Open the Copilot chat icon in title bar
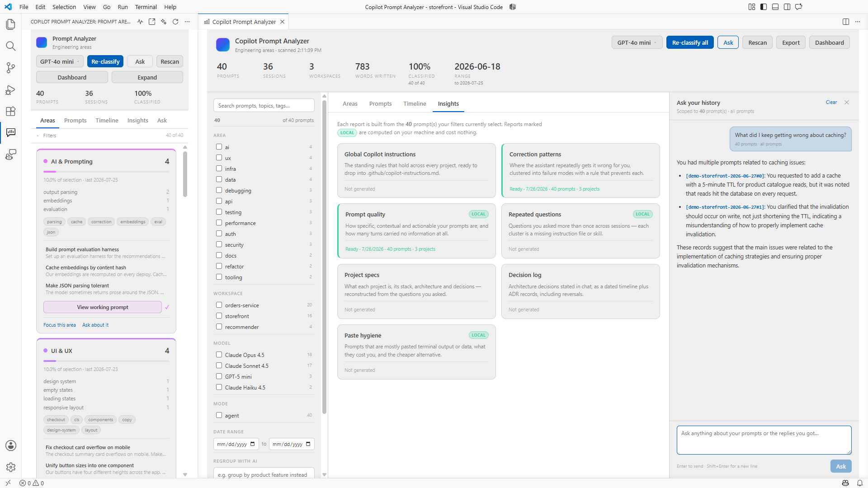The width and height of the screenshot is (868, 488). pyautogui.click(x=799, y=7)
